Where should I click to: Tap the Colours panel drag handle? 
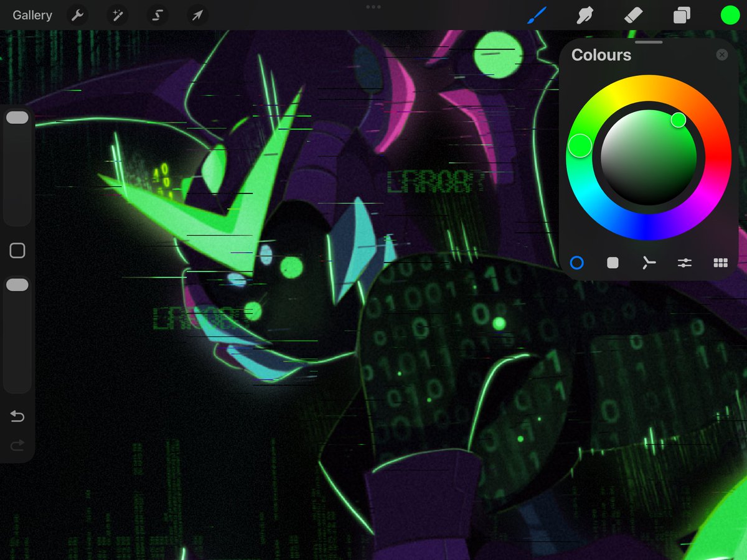coord(649,42)
